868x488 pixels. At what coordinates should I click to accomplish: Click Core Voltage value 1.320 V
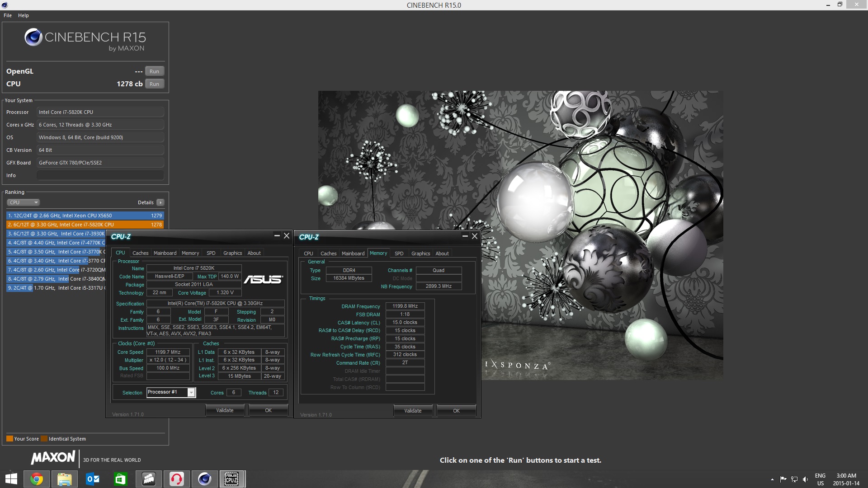coord(225,293)
